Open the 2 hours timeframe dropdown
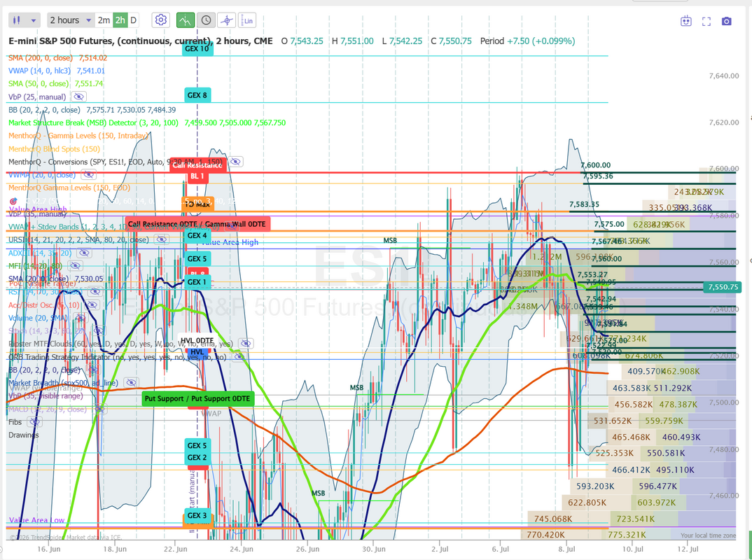Screen dimensions: 752x560 pyautogui.click(x=71, y=20)
